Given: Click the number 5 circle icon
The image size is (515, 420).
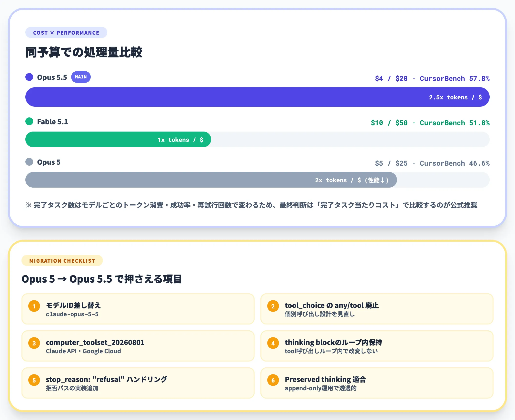Looking at the screenshot, I should (x=34, y=380).
